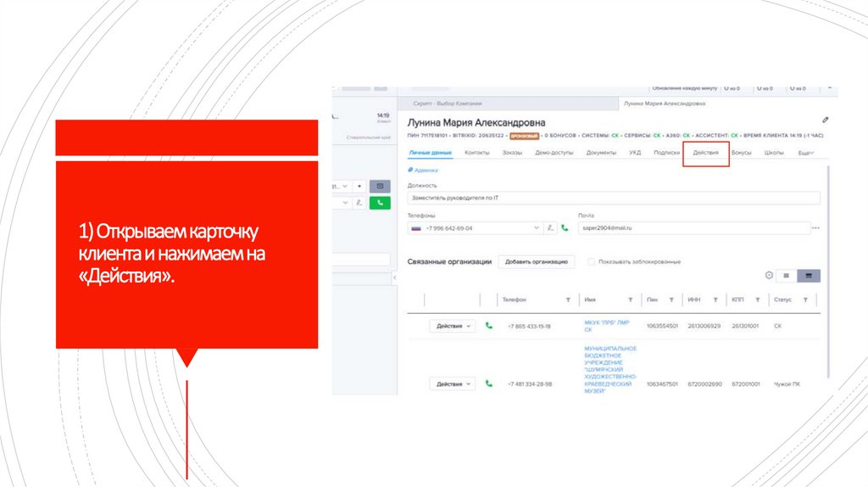Click the Пин value 1063467501
The height and width of the screenshot is (487, 868).
662,384
